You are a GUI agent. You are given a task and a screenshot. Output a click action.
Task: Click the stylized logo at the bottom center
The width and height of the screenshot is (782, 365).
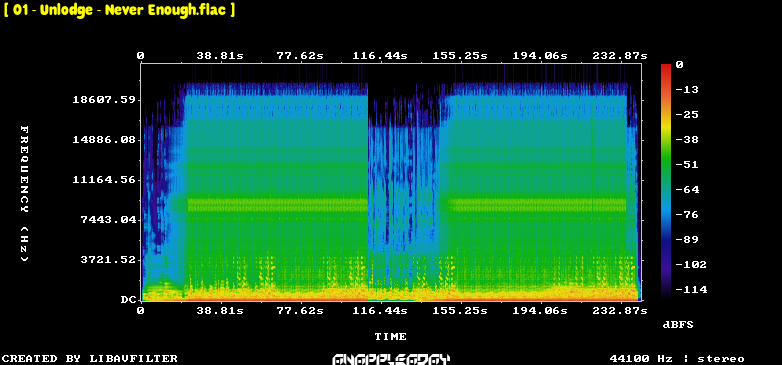pyautogui.click(x=391, y=359)
